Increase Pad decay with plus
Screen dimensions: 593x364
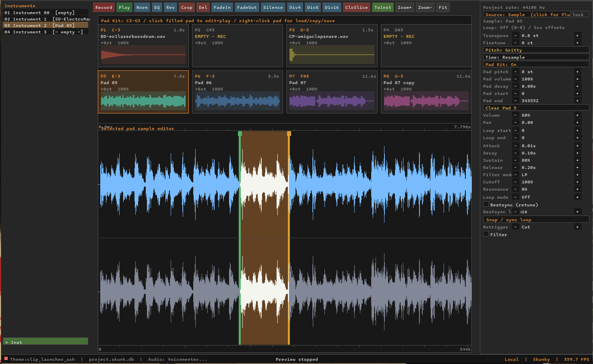[x=577, y=86]
